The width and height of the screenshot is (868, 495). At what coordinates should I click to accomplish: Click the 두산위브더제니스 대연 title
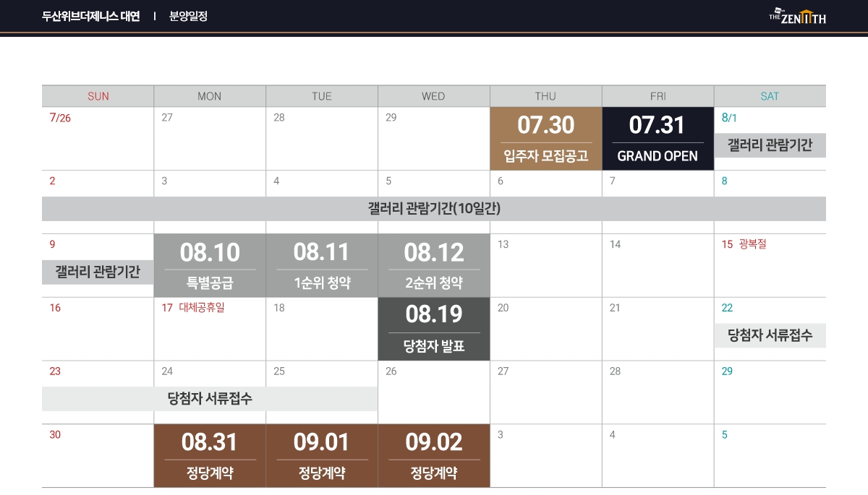[x=91, y=16]
